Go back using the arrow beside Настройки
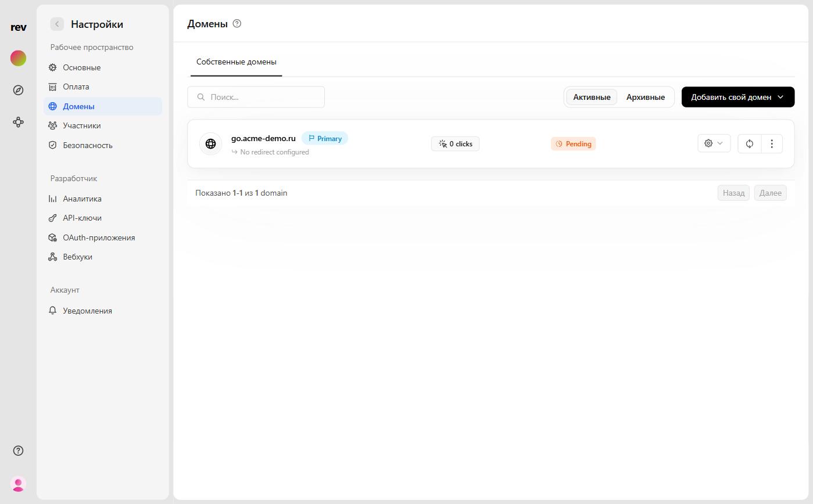813x504 pixels. click(x=57, y=24)
